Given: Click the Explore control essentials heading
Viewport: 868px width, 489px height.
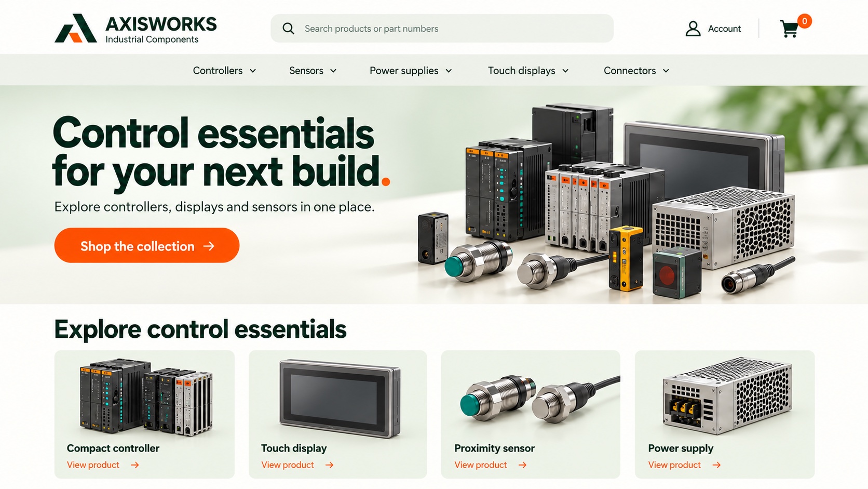Looking at the screenshot, I should (200, 329).
